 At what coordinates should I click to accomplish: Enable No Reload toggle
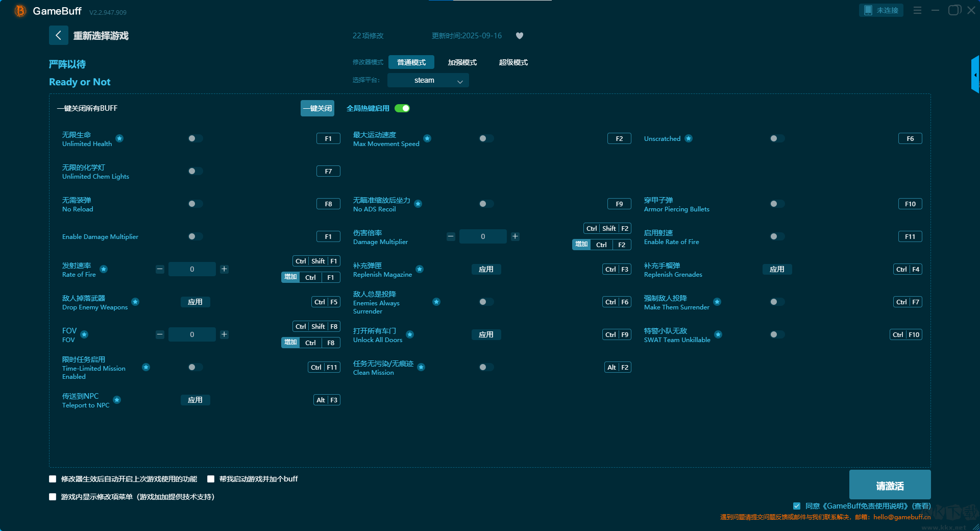pos(195,204)
